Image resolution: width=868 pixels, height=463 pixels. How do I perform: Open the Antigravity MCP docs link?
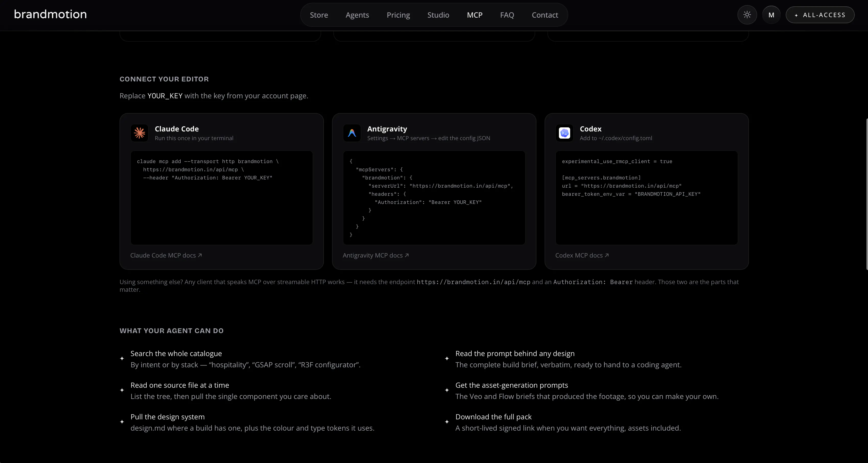coord(376,255)
